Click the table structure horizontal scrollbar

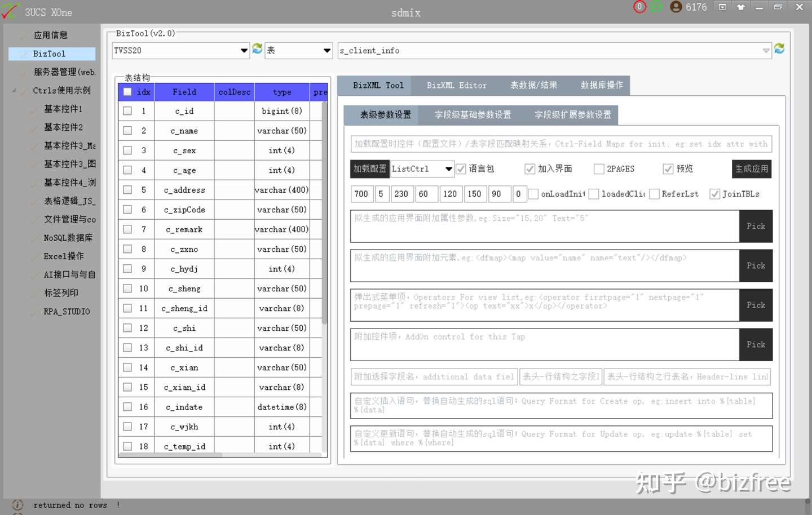[x=170, y=454]
